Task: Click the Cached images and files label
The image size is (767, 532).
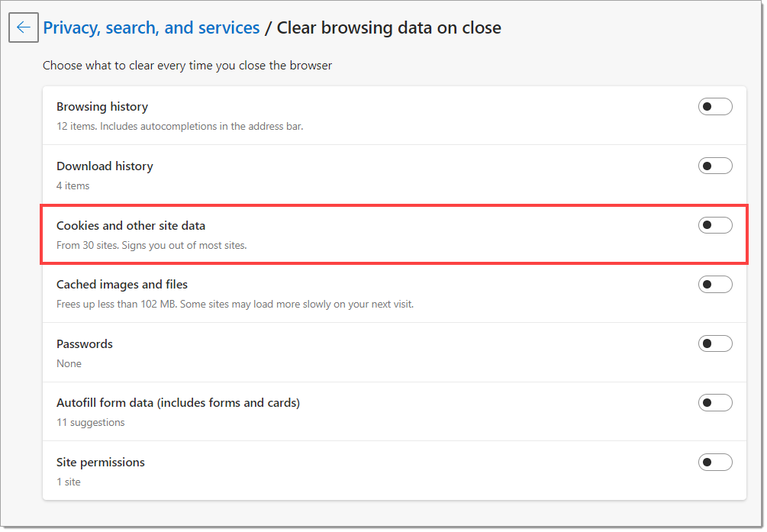Action: click(122, 285)
